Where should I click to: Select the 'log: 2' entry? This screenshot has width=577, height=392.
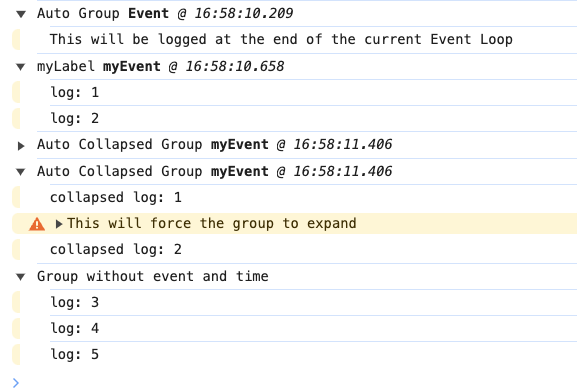coord(75,119)
